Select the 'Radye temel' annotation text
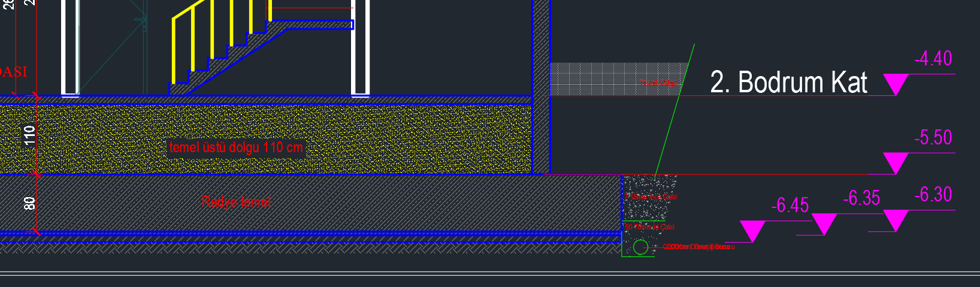The height and width of the screenshot is (287, 980). tap(236, 202)
